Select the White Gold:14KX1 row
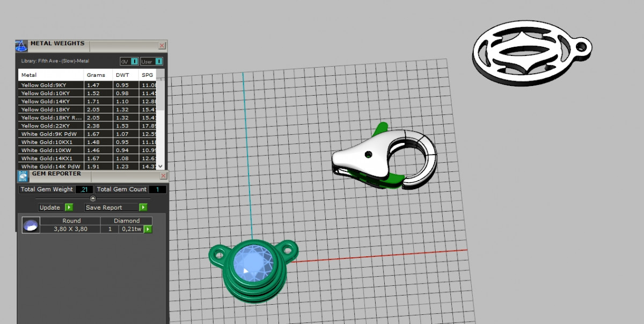This screenshot has width=644, height=324. pos(87,159)
